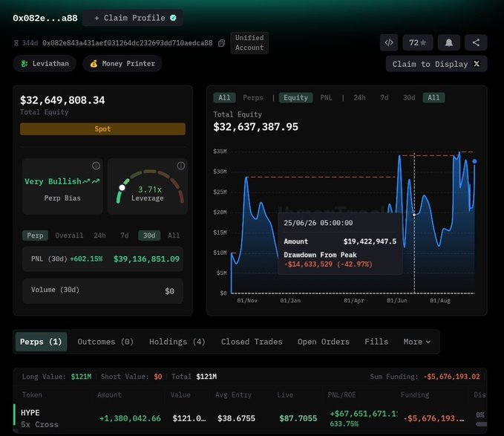The width and height of the screenshot is (504, 436).
Task: Share this profile via share icon
Action: (x=476, y=42)
